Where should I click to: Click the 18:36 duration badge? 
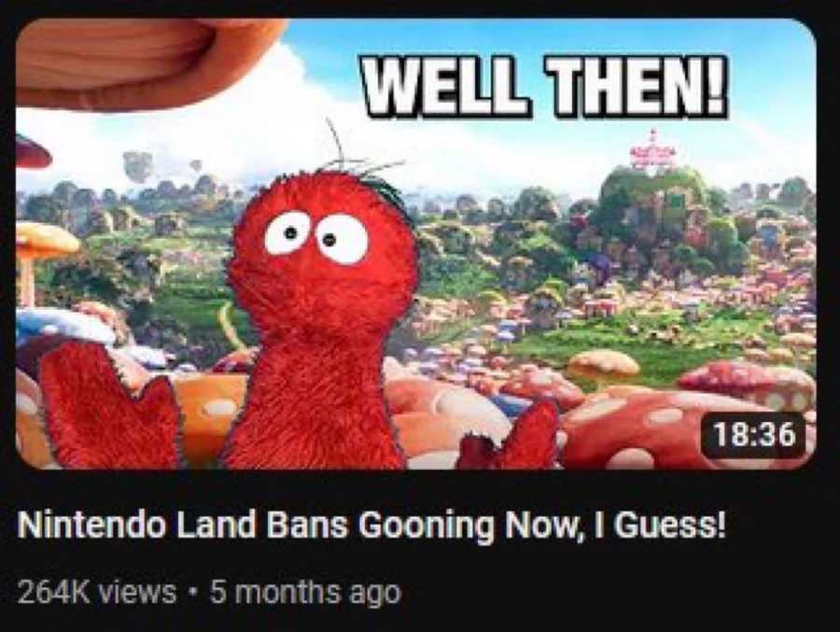(755, 434)
